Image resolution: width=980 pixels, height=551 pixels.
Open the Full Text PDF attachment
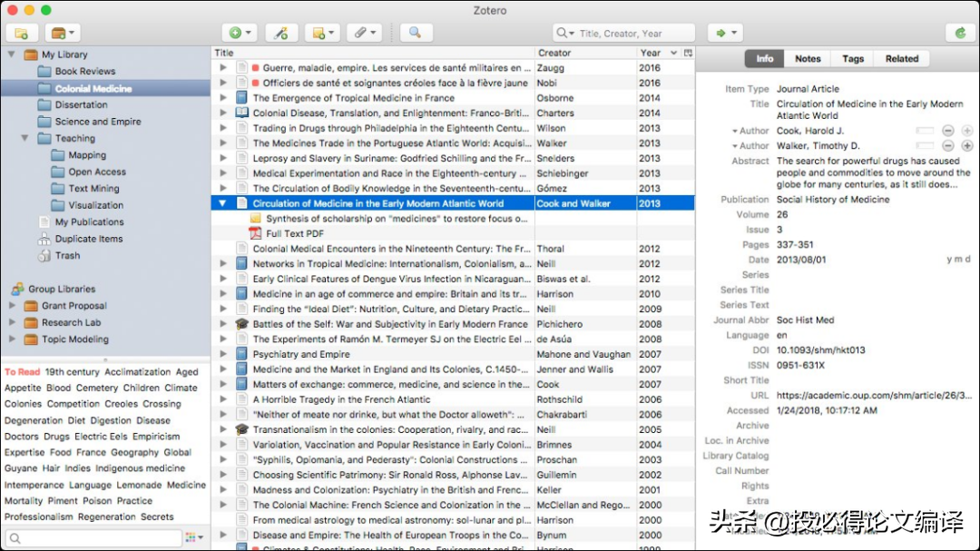point(294,234)
